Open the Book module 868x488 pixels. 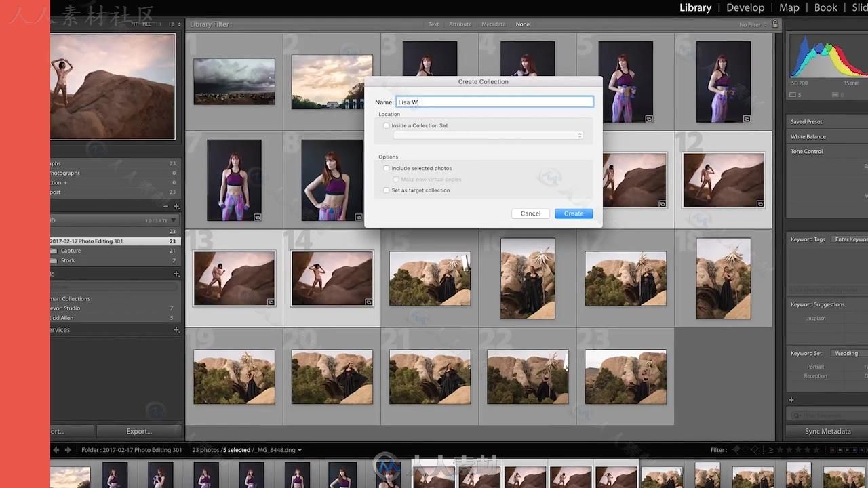825,7
